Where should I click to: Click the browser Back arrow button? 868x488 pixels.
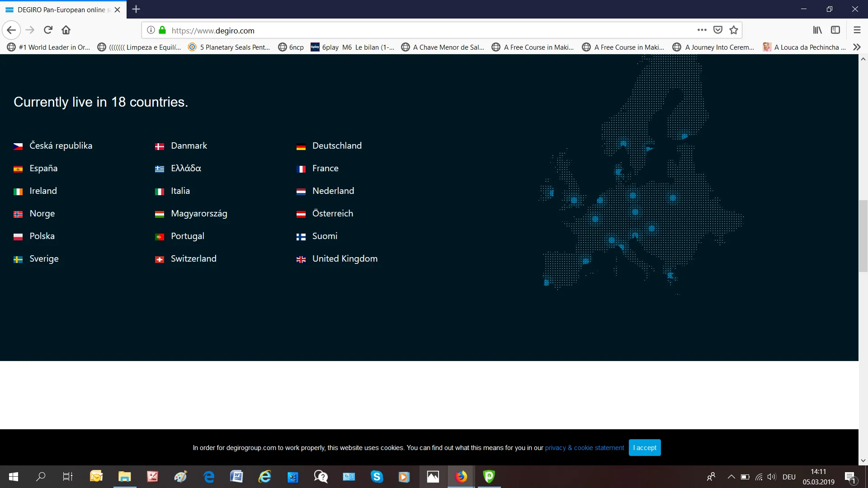(11, 30)
